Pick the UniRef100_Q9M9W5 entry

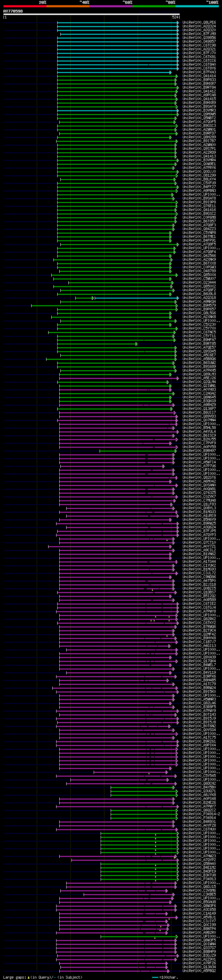[x=199, y=114]
